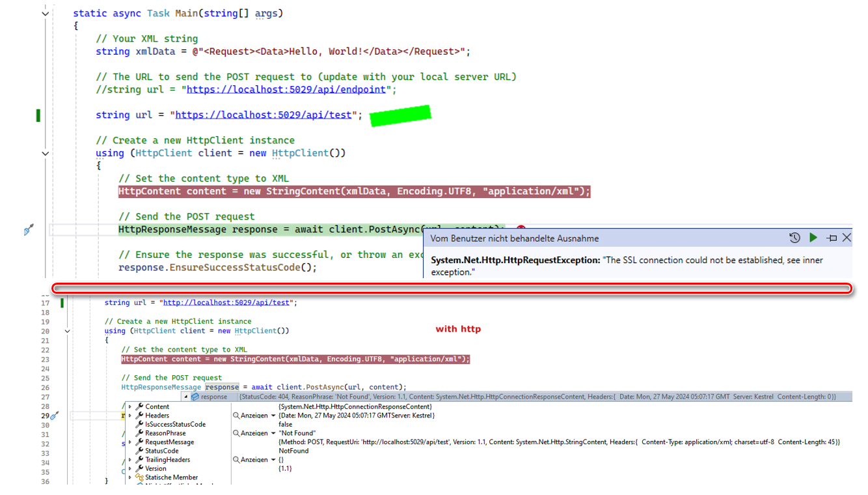Image resolution: width=868 pixels, height=495 pixels.
Task: Click the response datatip summary value with StatusCode: 404
Action: tap(537, 397)
